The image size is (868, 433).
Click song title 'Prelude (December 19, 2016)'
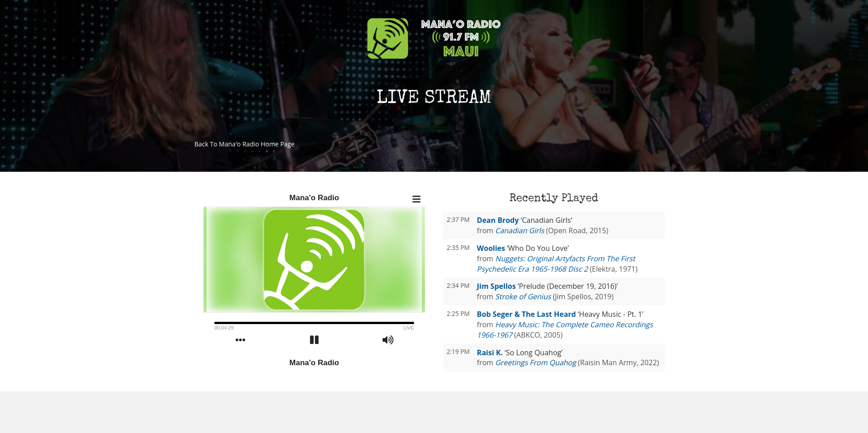(x=568, y=286)
